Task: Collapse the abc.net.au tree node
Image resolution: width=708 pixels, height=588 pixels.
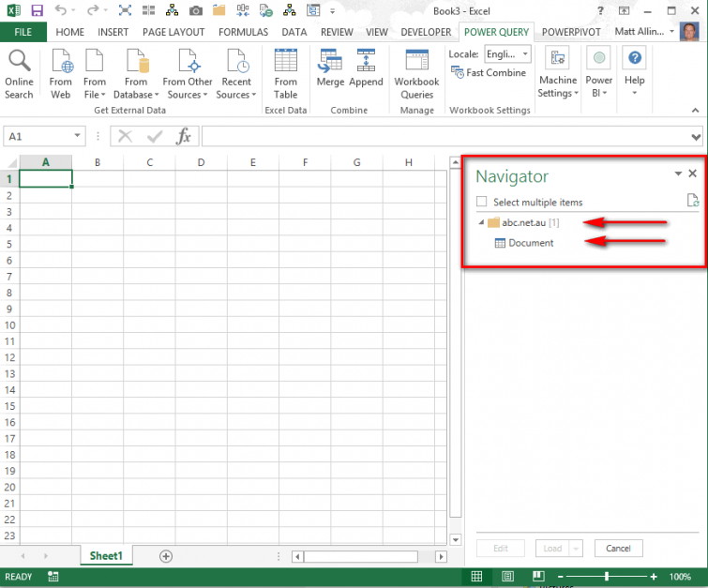Action: (481, 222)
